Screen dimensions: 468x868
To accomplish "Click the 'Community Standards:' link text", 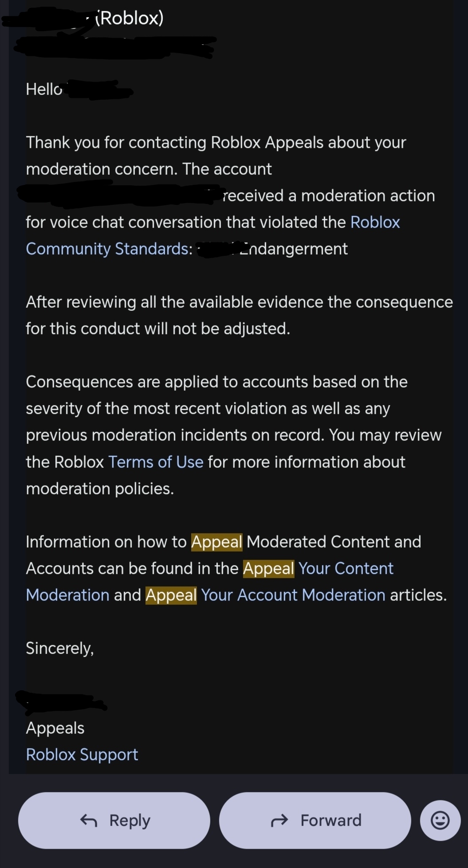I will pos(109,249).
